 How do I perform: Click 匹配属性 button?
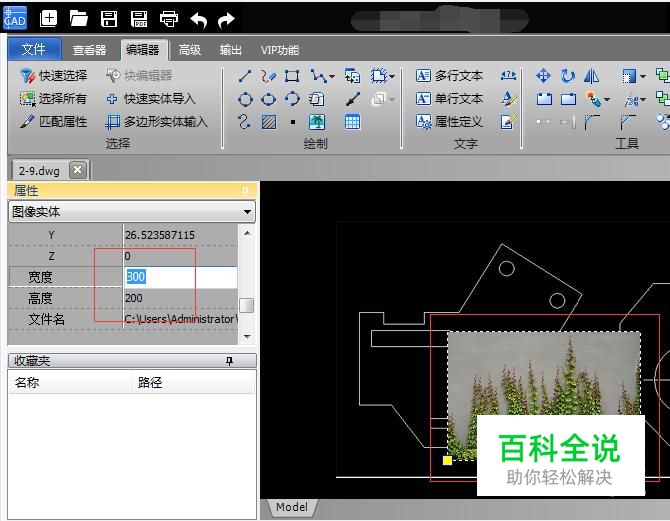tap(54, 122)
